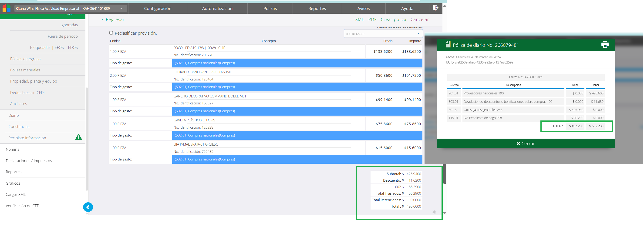Click the Crear póliza link
644x230 pixels.
pyautogui.click(x=393, y=20)
